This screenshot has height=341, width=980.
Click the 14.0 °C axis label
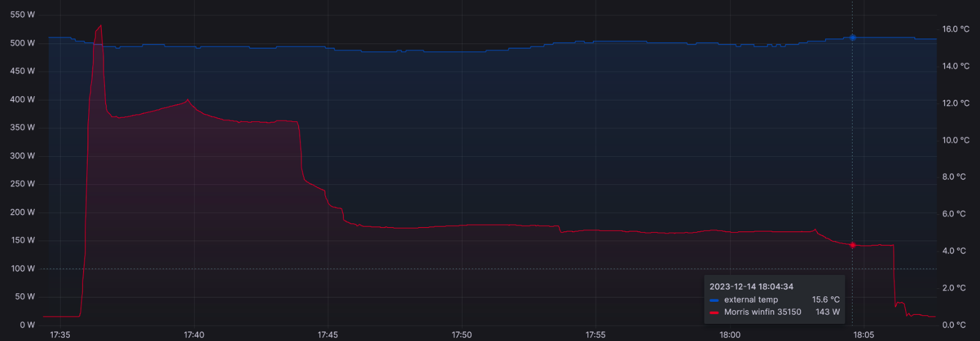956,66
